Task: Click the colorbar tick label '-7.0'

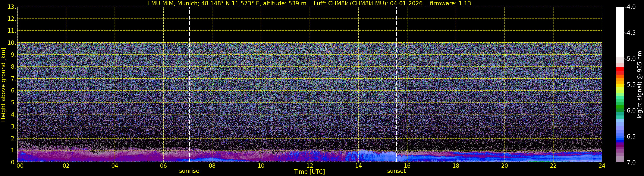Action: coord(630,163)
